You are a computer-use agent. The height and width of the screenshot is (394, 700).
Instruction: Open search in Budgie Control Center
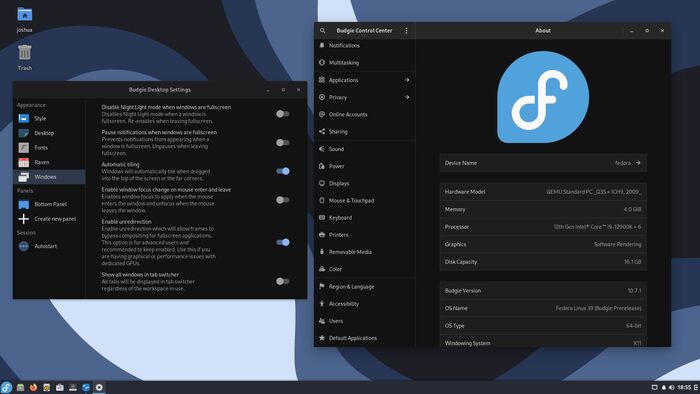[322, 30]
